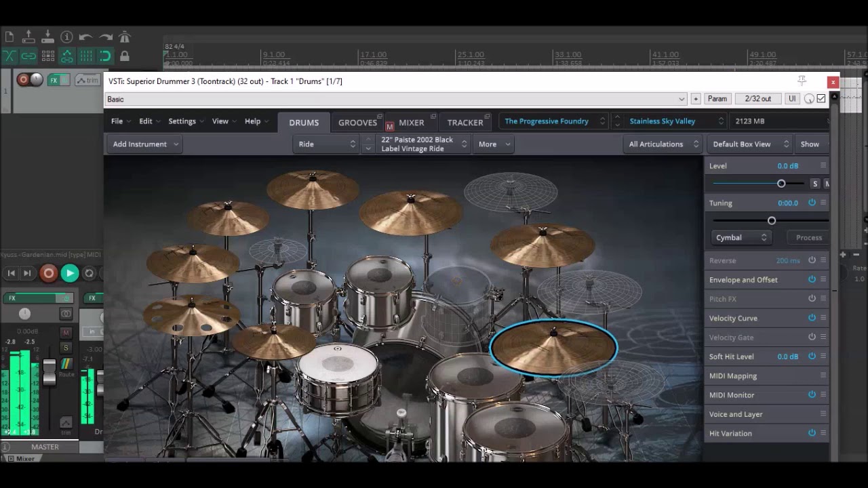The height and width of the screenshot is (488, 868).
Task: Open master Route button
Action: tap(66, 366)
